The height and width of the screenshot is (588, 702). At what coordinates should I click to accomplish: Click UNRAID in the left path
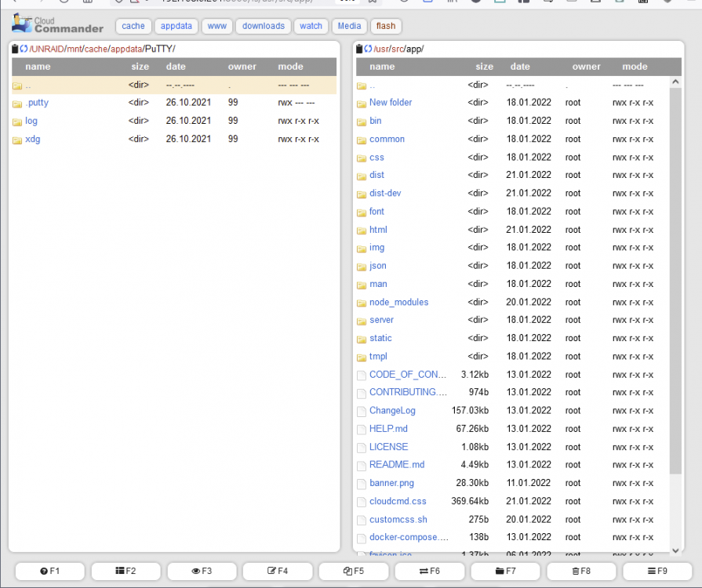[x=49, y=49]
